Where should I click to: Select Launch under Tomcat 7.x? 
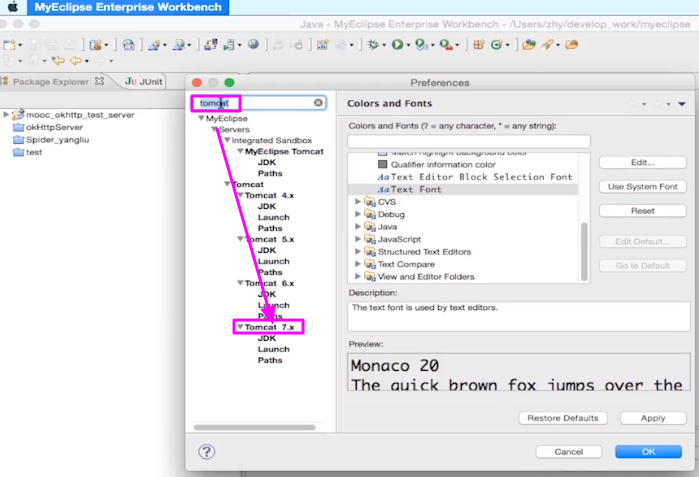273,349
